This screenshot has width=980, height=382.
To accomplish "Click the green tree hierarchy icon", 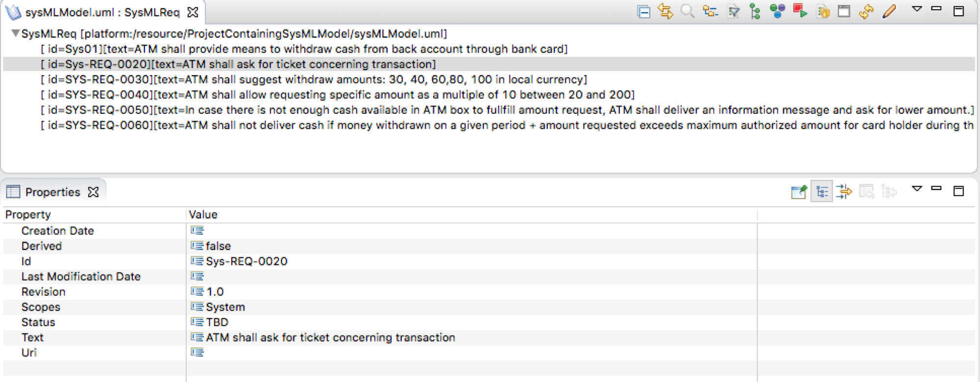I will 755,11.
